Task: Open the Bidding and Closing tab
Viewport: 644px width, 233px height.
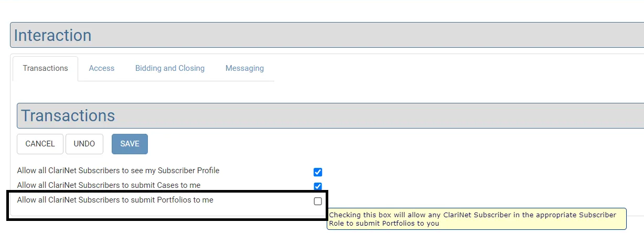Action: click(169, 68)
